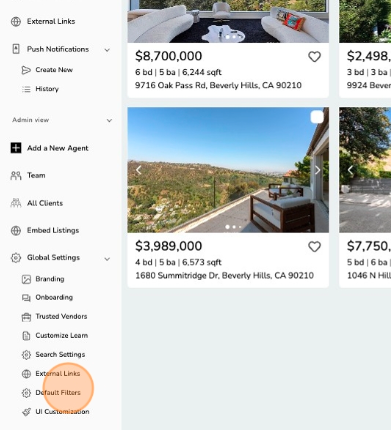Click the Create New paper-plane icon
Screen dimensions: 391x430
coord(26,70)
